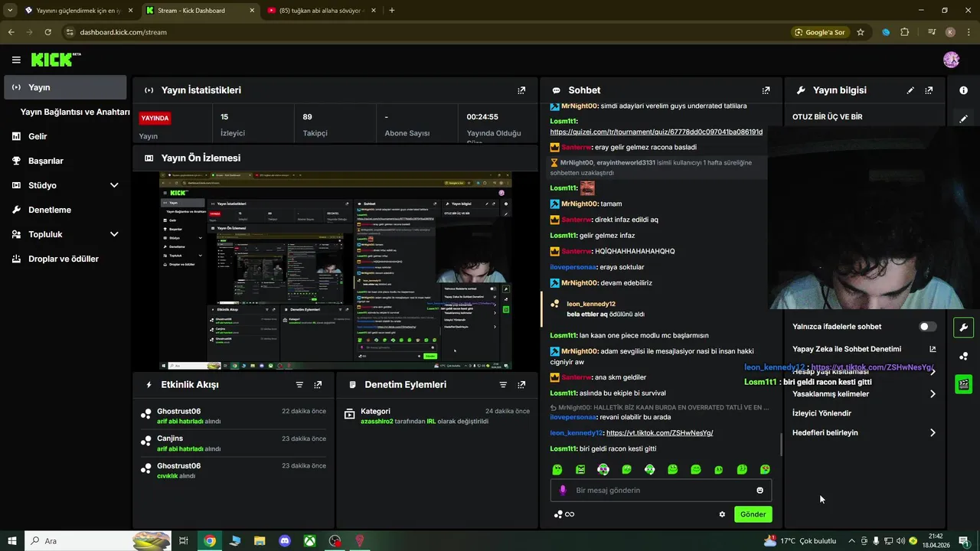This screenshot has width=980, height=551.
Task: Open Droplar ve ödüller sidebar item
Action: pyautogui.click(x=65, y=259)
